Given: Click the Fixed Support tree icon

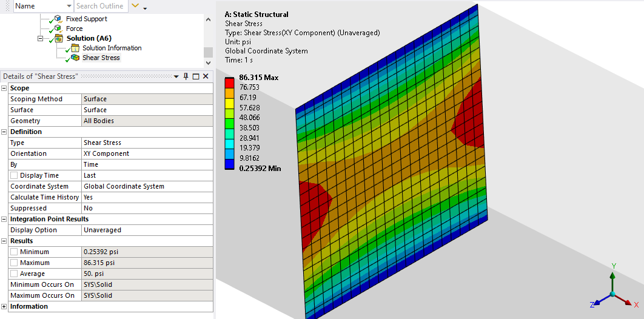Looking at the screenshot, I should (x=58, y=19).
